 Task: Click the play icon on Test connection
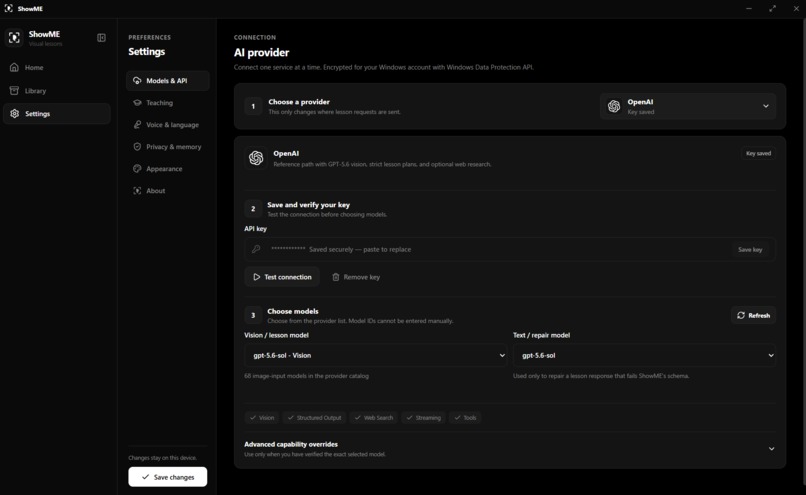(x=257, y=277)
